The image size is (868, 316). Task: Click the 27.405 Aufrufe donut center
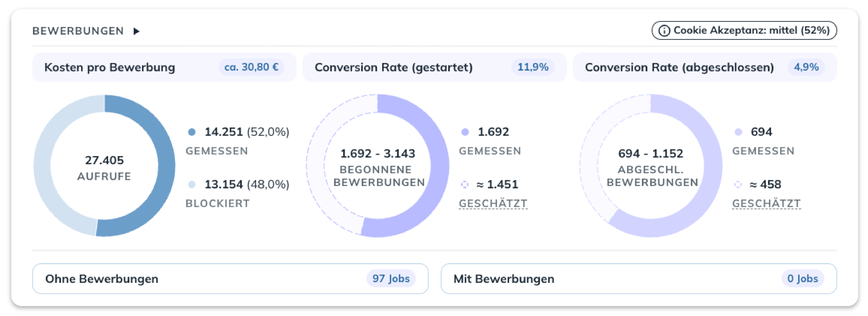click(105, 168)
